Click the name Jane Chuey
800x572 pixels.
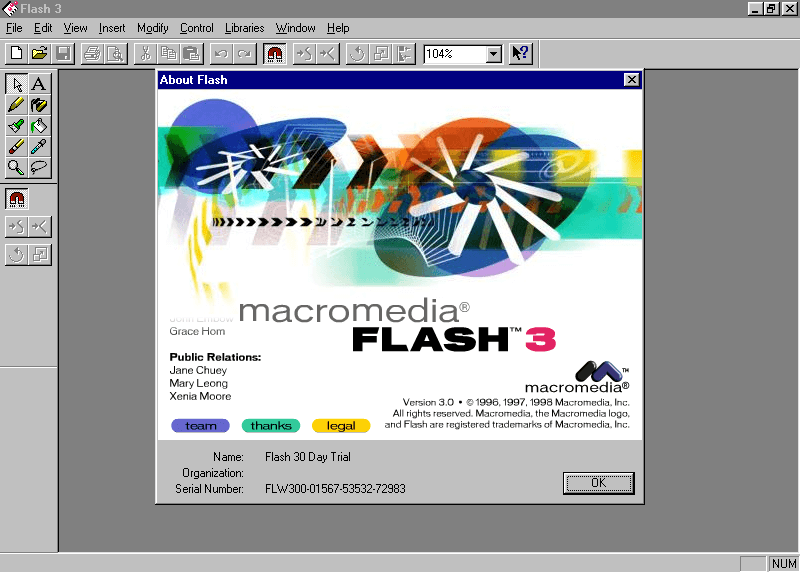(198, 370)
